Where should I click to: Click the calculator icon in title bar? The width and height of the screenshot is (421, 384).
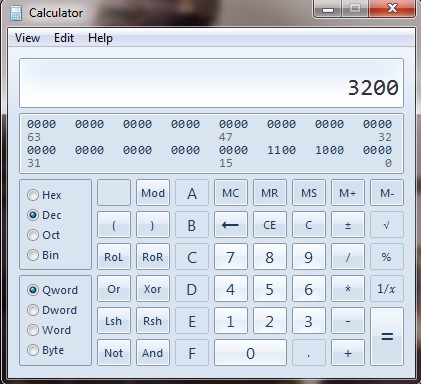16,13
